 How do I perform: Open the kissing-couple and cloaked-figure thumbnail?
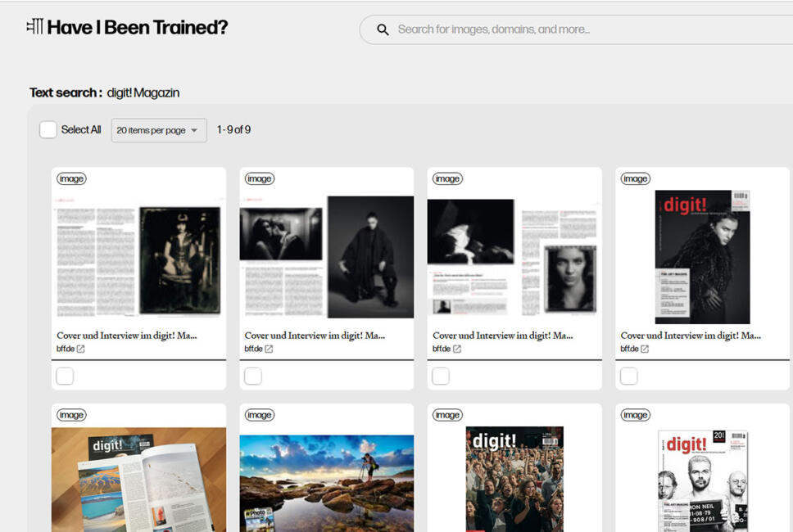click(327, 257)
